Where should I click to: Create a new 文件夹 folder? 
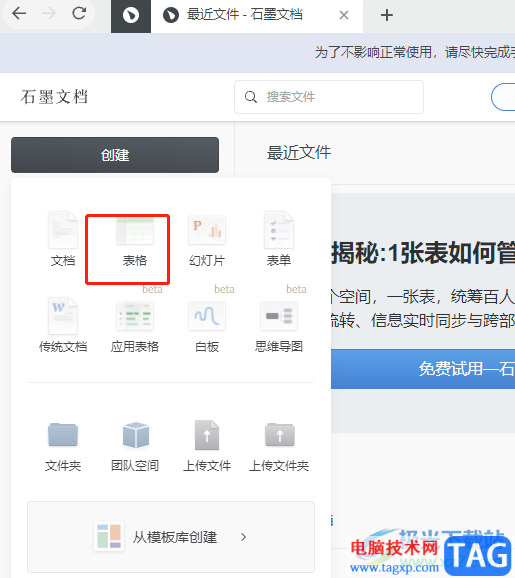click(x=63, y=447)
